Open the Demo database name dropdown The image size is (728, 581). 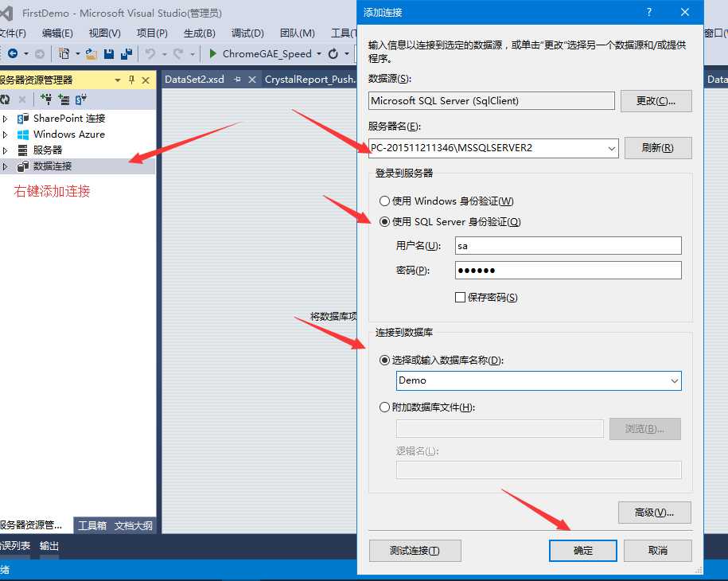674,380
